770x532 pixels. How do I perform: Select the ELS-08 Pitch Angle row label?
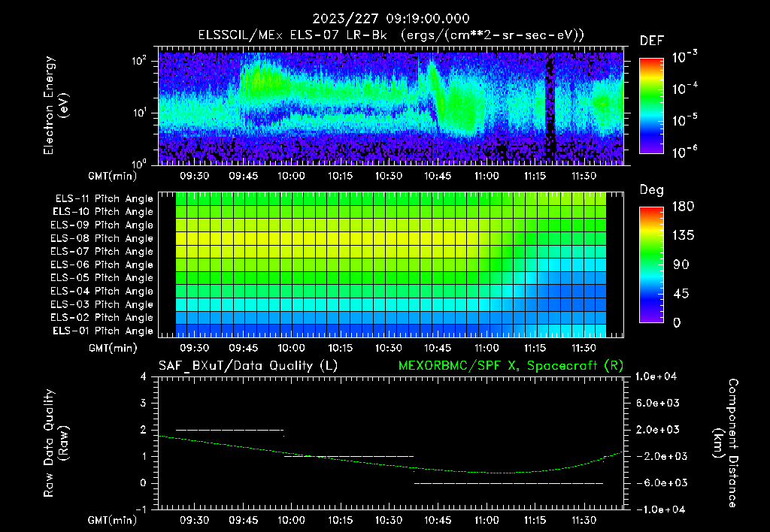click(102, 238)
